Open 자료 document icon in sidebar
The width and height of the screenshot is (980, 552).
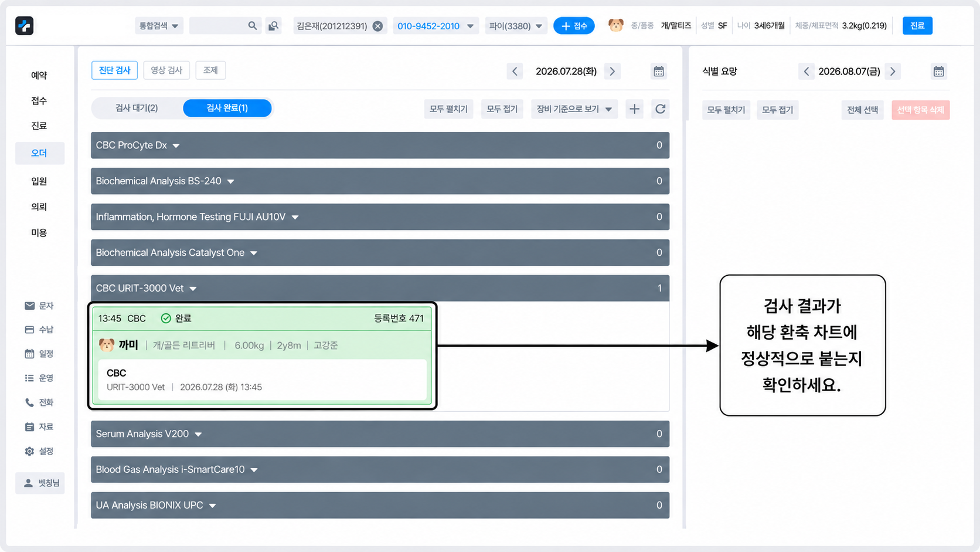[x=30, y=427]
